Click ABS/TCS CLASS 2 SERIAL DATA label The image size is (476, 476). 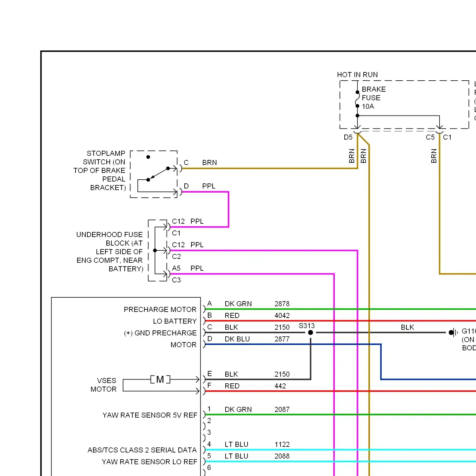coord(142,450)
